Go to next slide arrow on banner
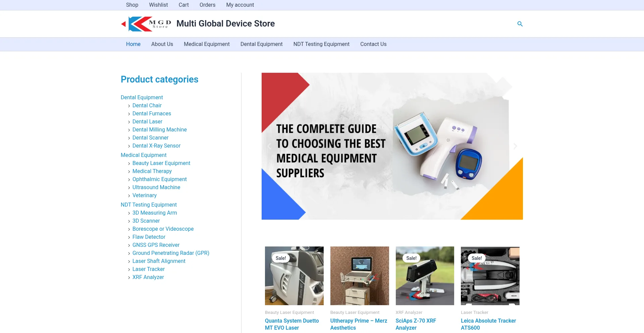The image size is (644, 333). [515, 146]
